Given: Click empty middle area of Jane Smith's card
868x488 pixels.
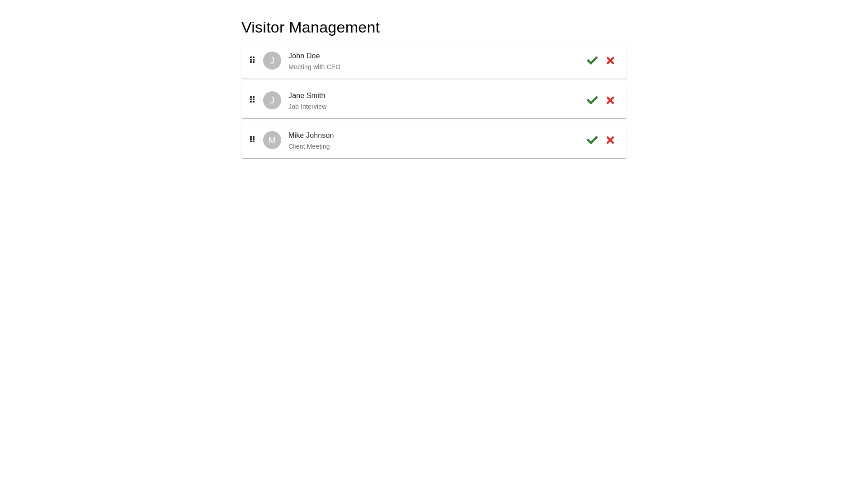Looking at the screenshot, I should click(452, 100).
